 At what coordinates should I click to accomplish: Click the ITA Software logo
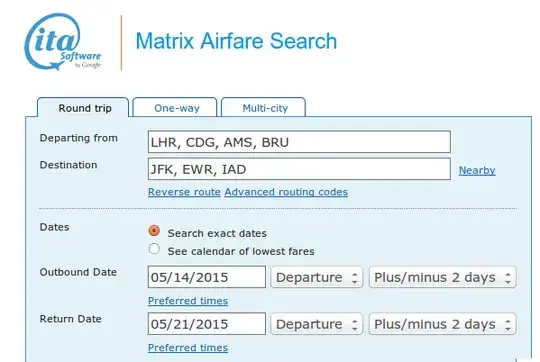63,42
